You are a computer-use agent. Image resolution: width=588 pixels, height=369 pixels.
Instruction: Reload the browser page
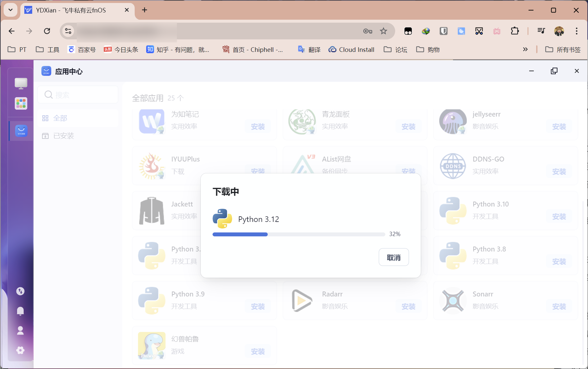(x=47, y=31)
